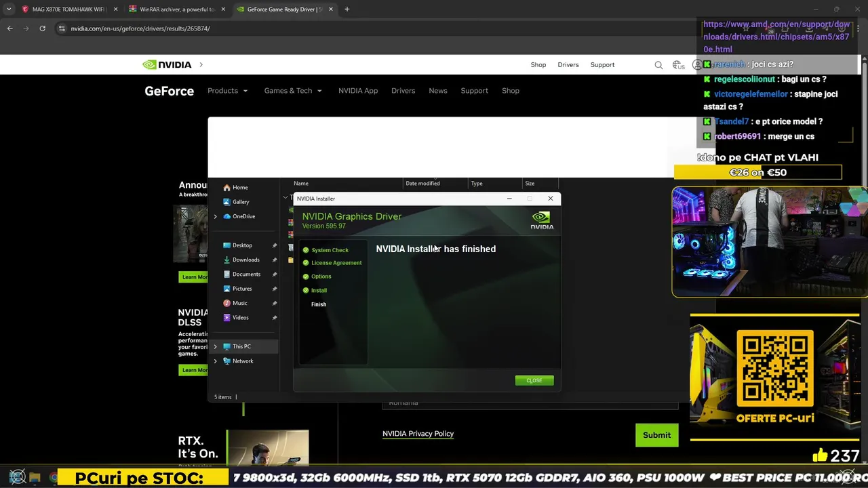Screen dimensions: 868x488
Task: Select OneDrive in File Explorer sidebar
Action: point(239,216)
